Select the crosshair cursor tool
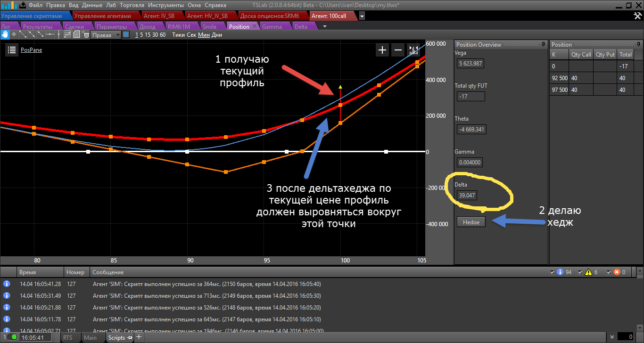Viewport: 644px width, 343px height. (x=14, y=34)
